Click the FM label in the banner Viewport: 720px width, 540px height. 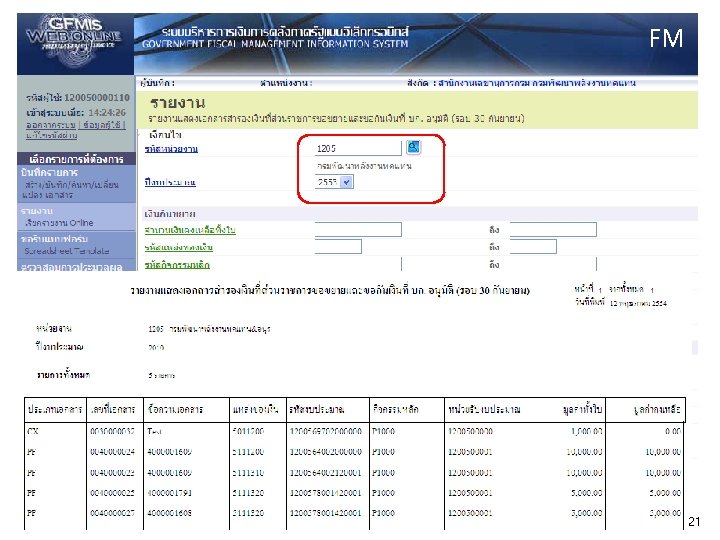point(666,38)
